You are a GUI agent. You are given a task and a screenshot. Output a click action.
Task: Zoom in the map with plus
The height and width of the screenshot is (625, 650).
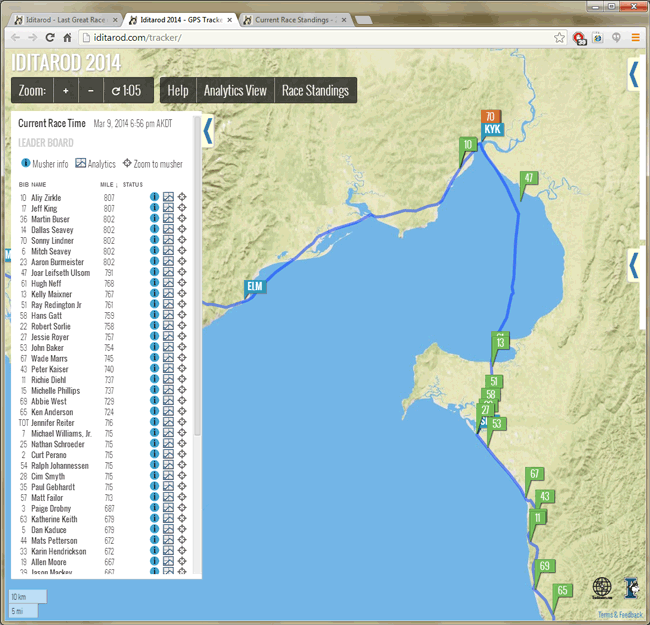click(65, 90)
